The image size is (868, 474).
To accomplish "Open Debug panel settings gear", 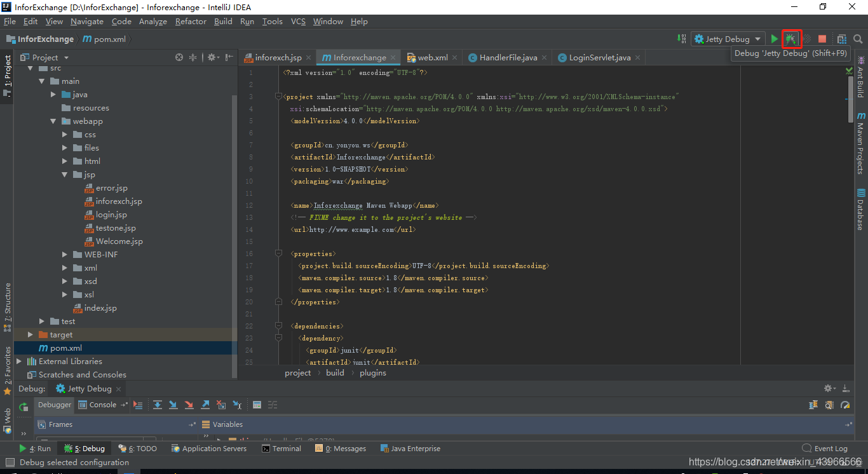I will pyautogui.click(x=829, y=388).
